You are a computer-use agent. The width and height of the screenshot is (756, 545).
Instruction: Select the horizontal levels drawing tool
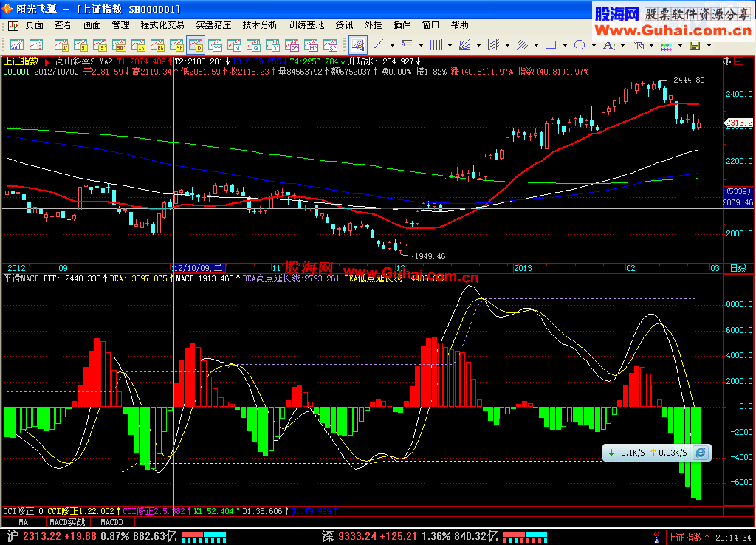point(407,45)
